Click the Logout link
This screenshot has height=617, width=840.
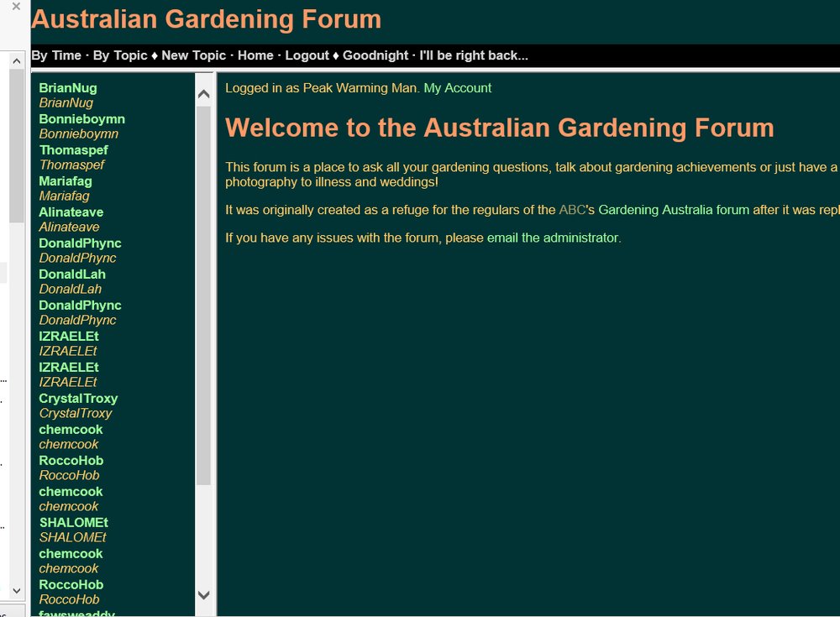point(307,55)
